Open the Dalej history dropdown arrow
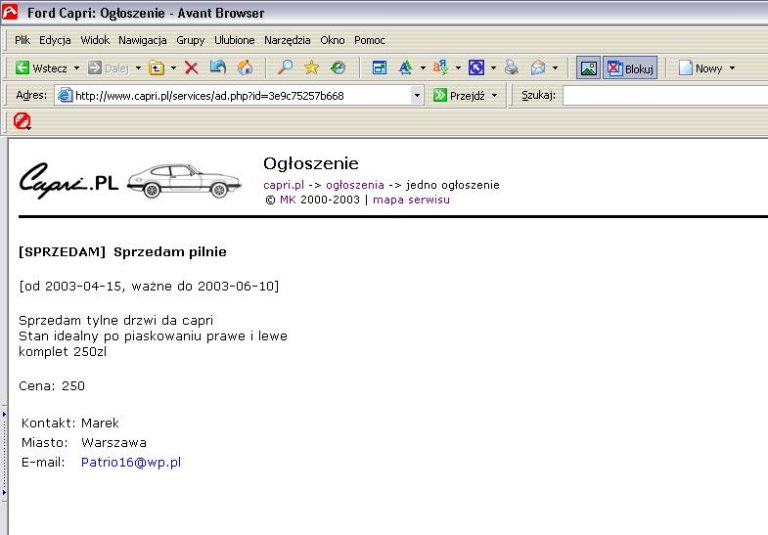The height and width of the screenshot is (535, 768). (x=138, y=68)
